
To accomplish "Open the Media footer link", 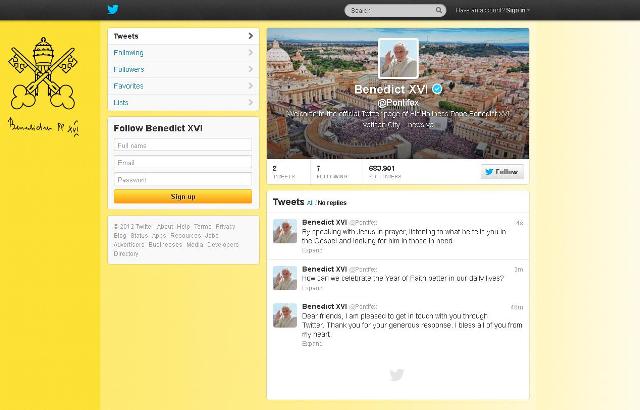I will pos(195,244).
